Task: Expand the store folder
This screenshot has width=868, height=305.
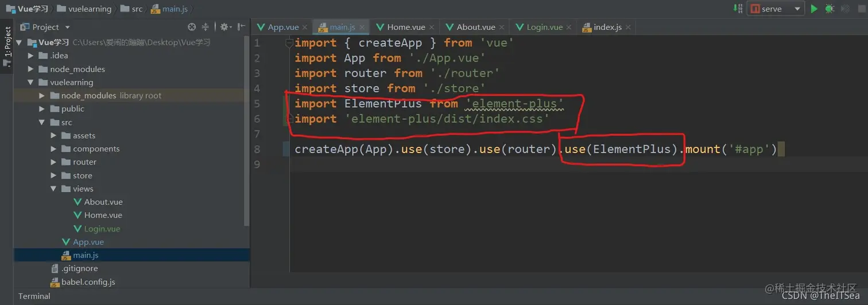Action: [53, 175]
